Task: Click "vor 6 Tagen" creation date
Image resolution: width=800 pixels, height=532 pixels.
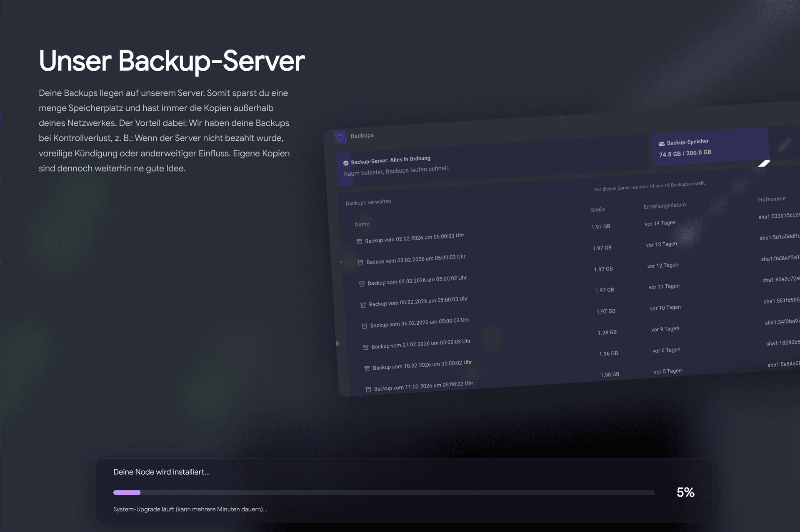Action: tap(666, 350)
